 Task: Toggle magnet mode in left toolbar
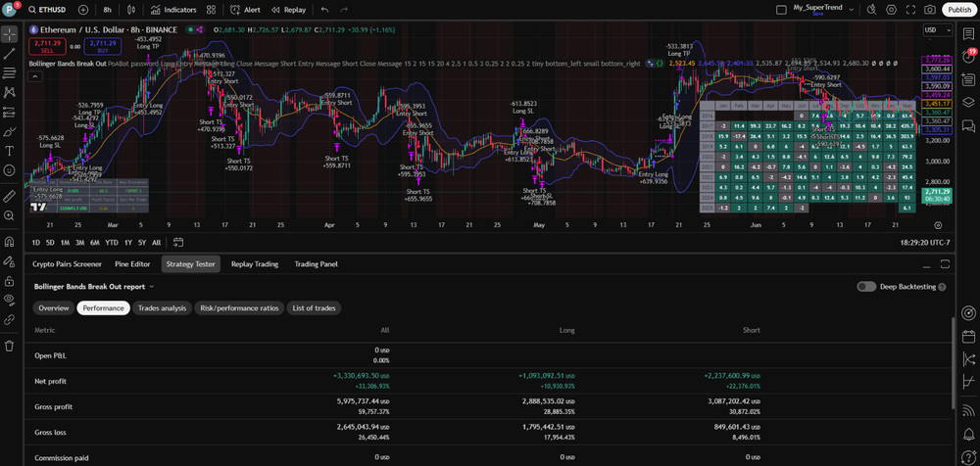tap(10, 241)
